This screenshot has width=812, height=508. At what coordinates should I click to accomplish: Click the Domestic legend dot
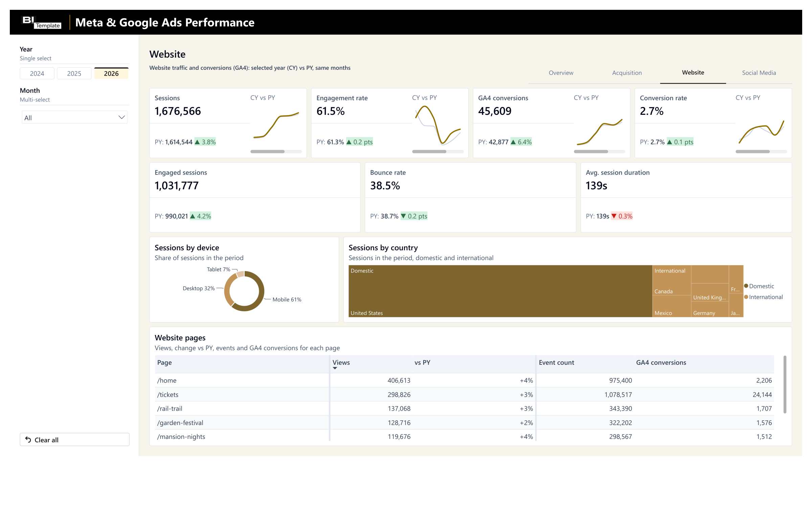point(746,286)
